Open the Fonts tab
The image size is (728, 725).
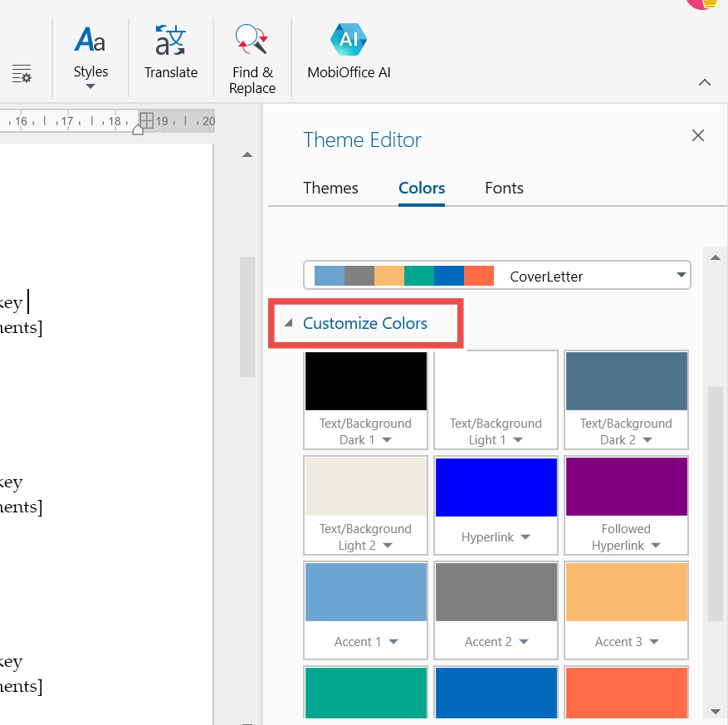point(504,188)
